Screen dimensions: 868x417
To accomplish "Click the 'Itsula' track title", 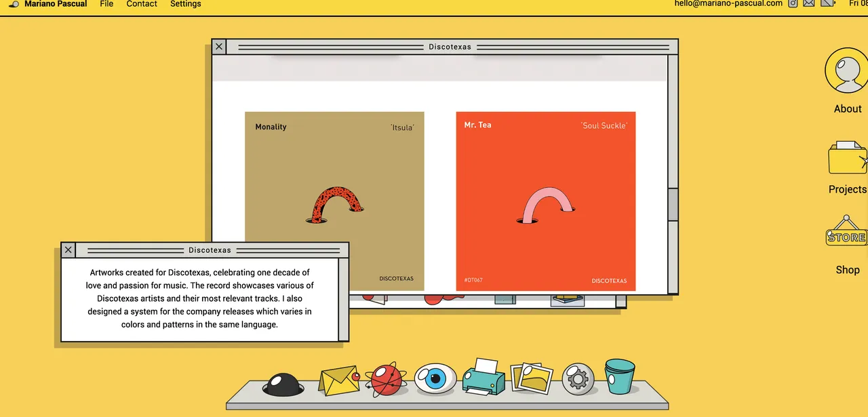I will (x=402, y=127).
